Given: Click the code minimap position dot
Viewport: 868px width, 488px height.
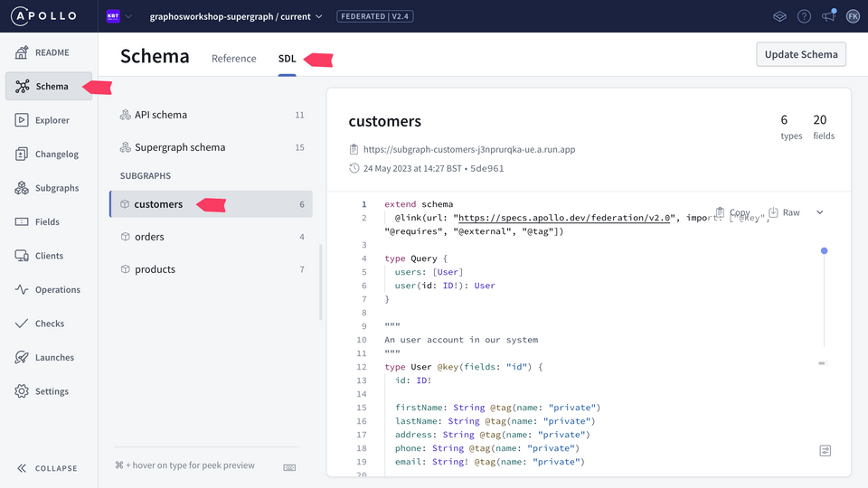Looking at the screenshot, I should 824,251.
